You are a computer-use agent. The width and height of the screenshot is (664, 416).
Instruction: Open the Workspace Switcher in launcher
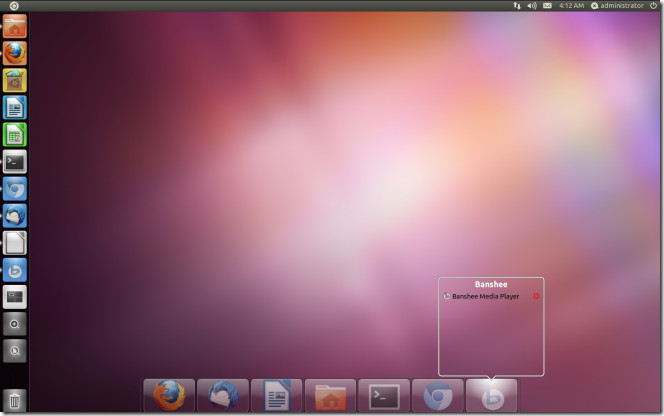pos(15,297)
